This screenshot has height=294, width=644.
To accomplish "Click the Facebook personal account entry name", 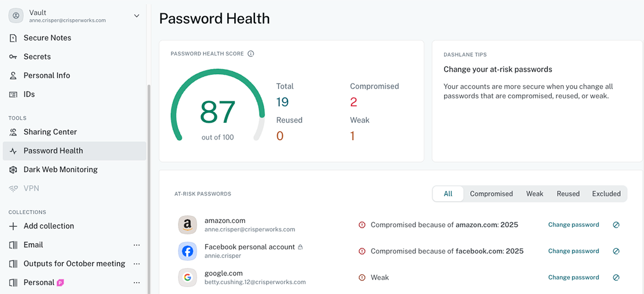I will [250, 247].
